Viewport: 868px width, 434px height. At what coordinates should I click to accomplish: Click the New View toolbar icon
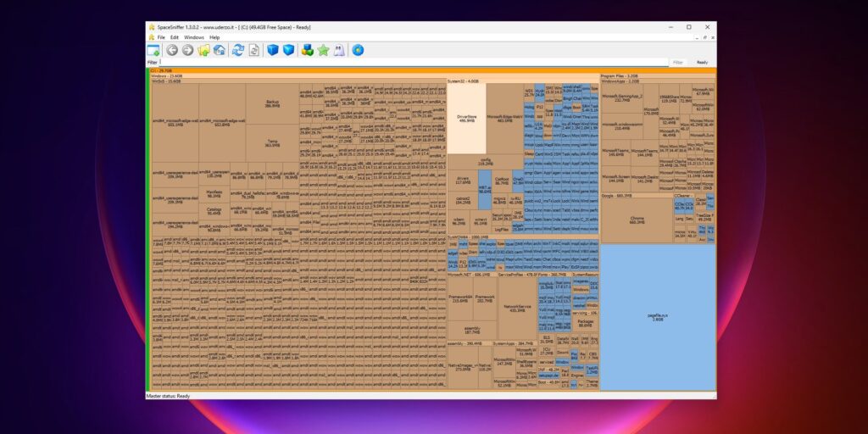tap(153, 50)
